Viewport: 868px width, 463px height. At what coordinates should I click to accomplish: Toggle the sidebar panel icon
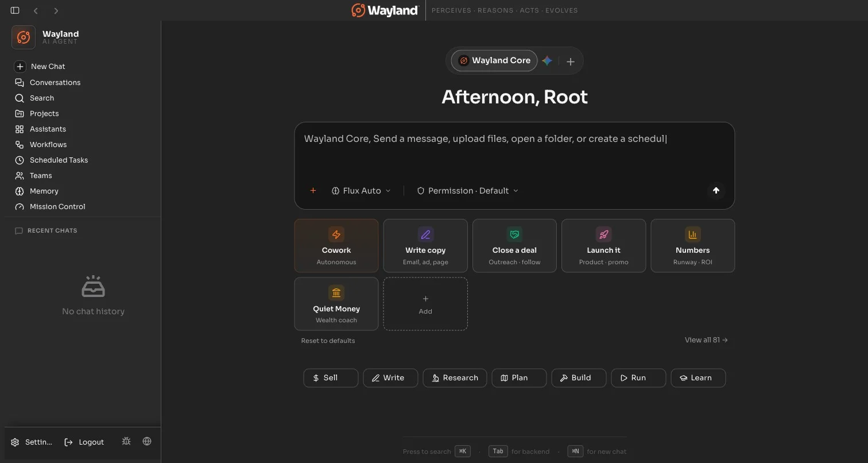(x=15, y=10)
